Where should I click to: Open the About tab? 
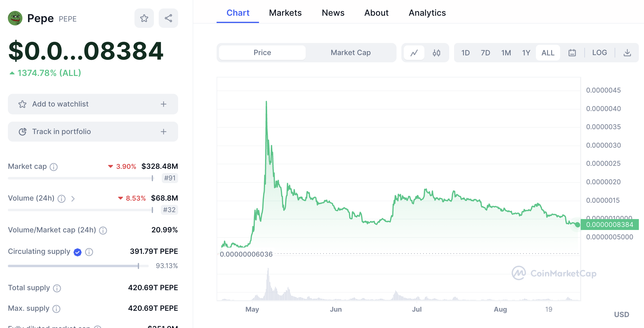pos(376,13)
